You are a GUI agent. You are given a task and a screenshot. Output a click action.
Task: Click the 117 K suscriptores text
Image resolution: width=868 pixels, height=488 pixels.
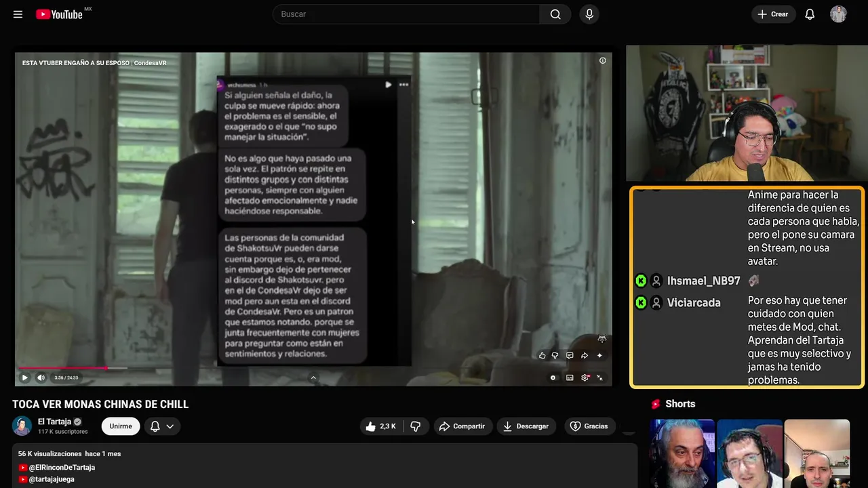[x=63, y=432]
